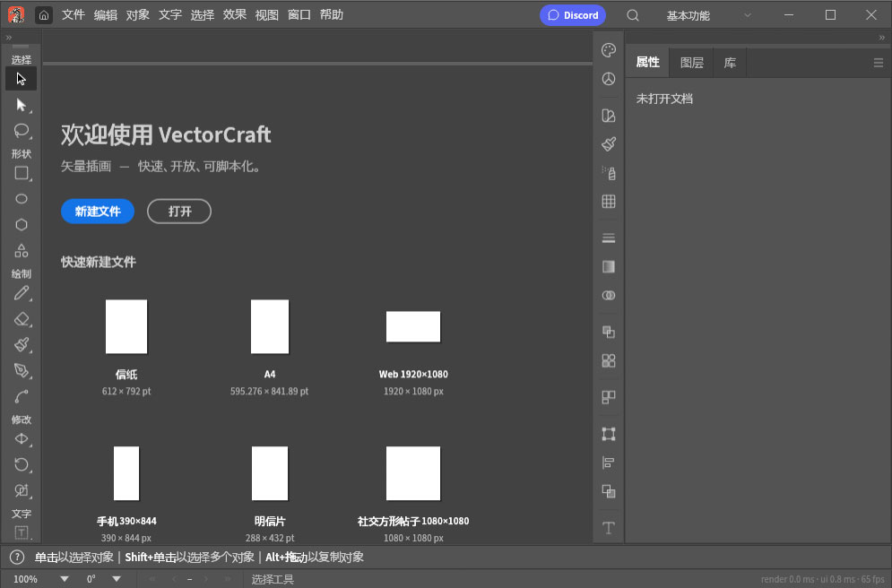Select the Selection arrow tool
892x588 pixels.
(21, 79)
